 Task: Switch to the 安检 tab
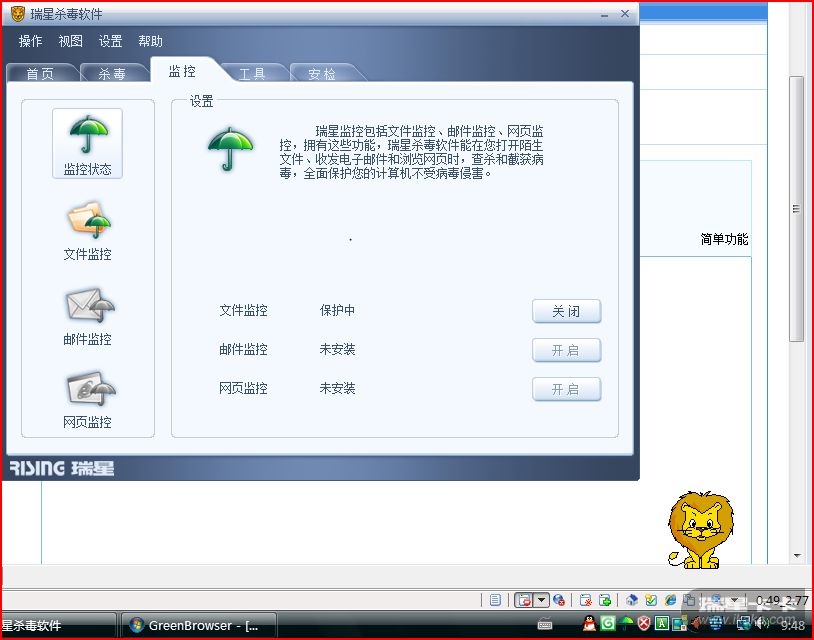click(x=322, y=73)
